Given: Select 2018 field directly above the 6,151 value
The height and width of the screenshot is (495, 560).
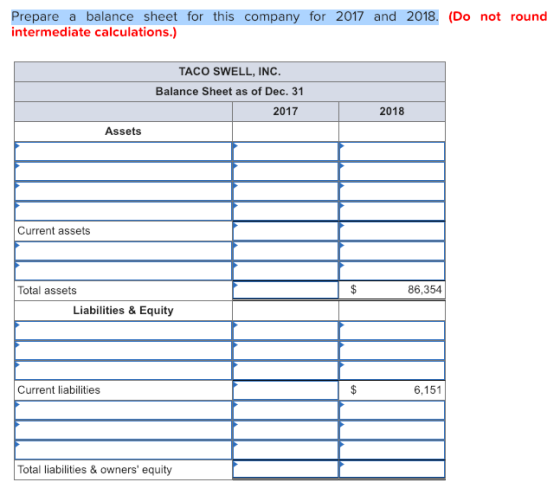Looking at the screenshot, I should pyautogui.click(x=392, y=370).
